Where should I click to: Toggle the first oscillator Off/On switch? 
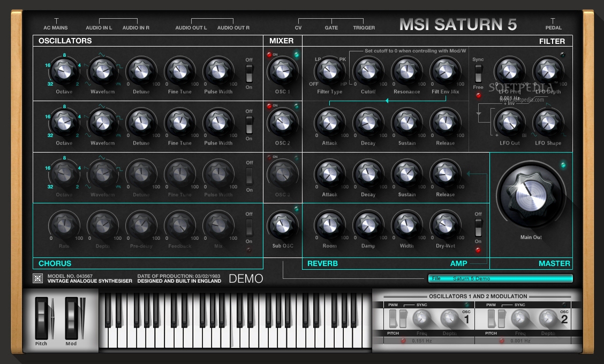tap(249, 73)
